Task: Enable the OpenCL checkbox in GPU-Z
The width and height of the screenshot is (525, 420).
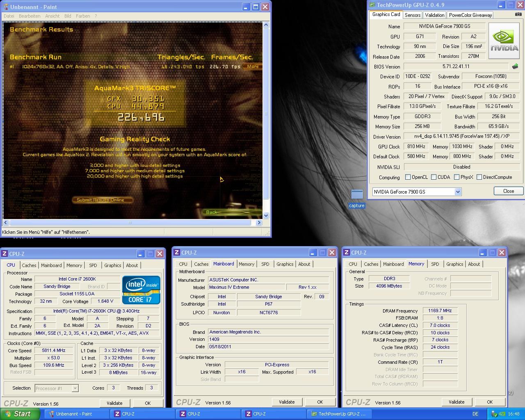Action: tap(408, 177)
